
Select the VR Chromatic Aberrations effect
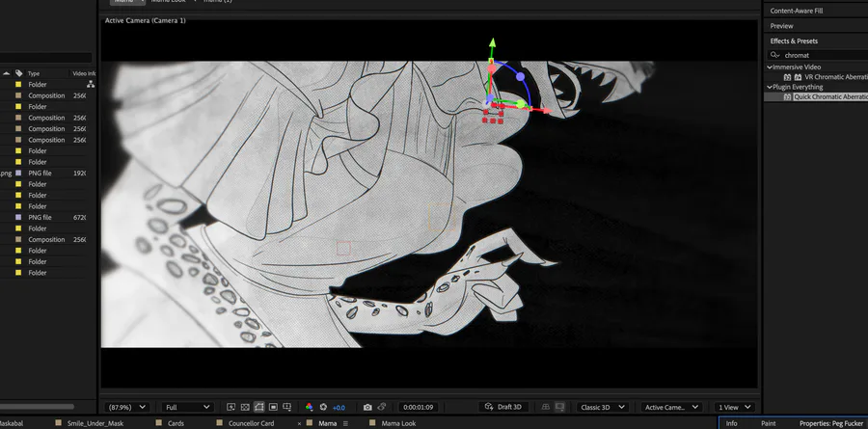click(836, 77)
